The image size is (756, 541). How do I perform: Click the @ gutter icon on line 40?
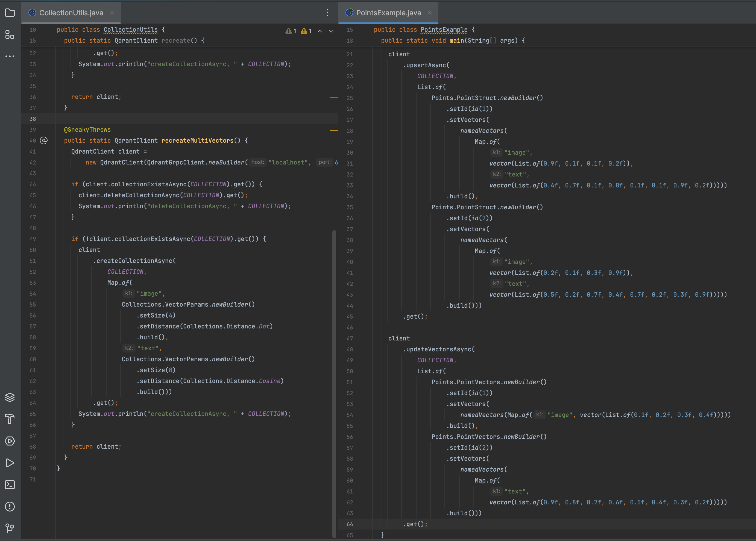coord(44,141)
